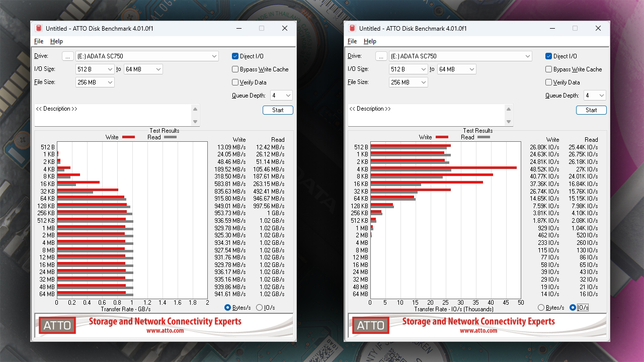The height and width of the screenshot is (362, 644).
Task: Toggle Direct I/O checkbox in the right window
Action: click(x=548, y=56)
